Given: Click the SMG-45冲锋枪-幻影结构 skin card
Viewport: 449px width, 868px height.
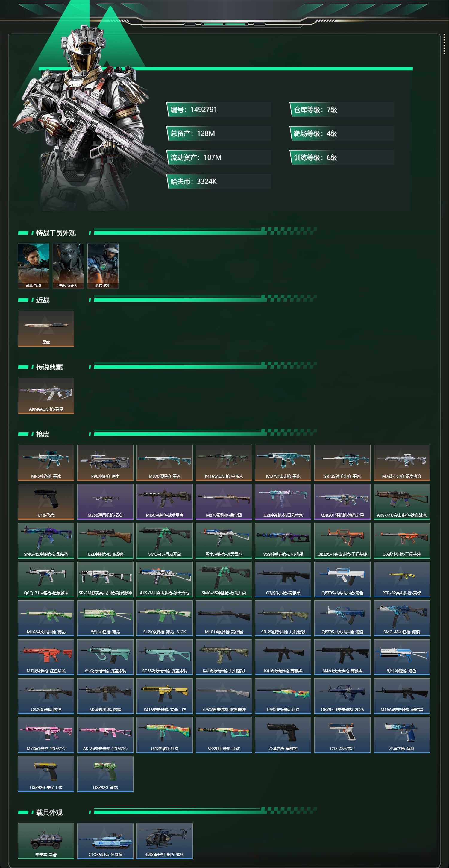Looking at the screenshot, I should pos(46,541).
